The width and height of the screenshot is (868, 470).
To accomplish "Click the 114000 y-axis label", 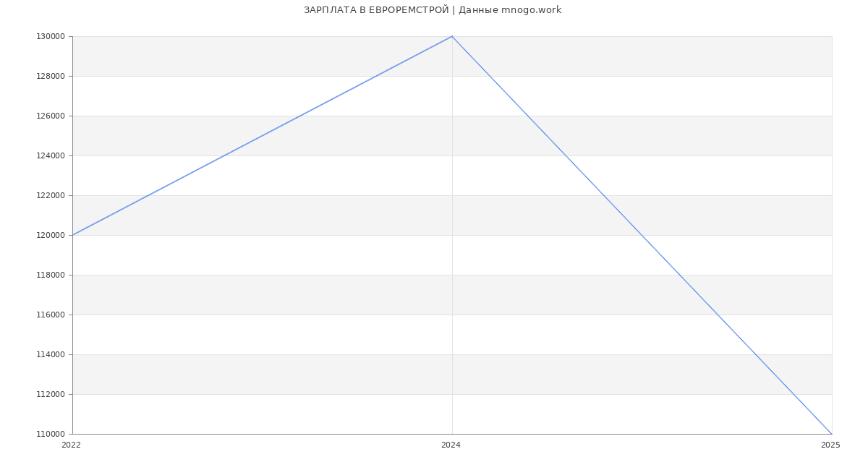I will pyautogui.click(x=51, y=355).
